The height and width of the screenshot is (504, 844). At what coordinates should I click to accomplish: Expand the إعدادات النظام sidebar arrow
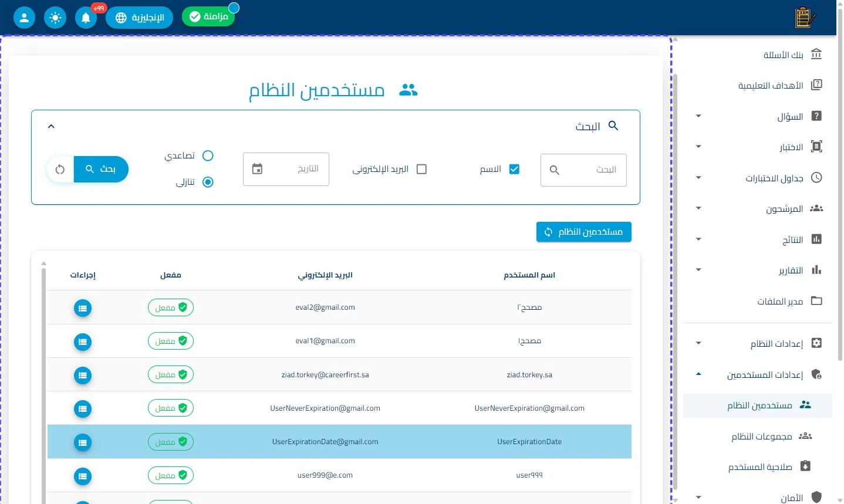(x=698, y=343)
